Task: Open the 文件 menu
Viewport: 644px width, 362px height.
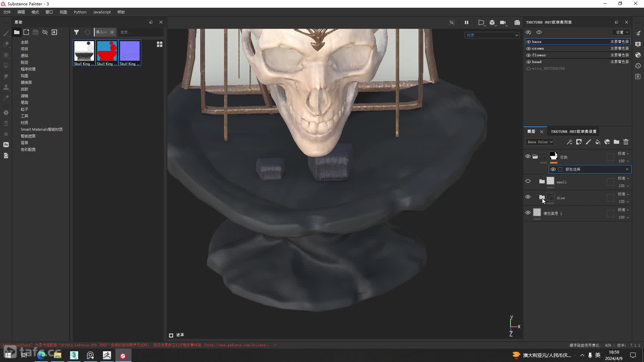Action: [7, 12]
